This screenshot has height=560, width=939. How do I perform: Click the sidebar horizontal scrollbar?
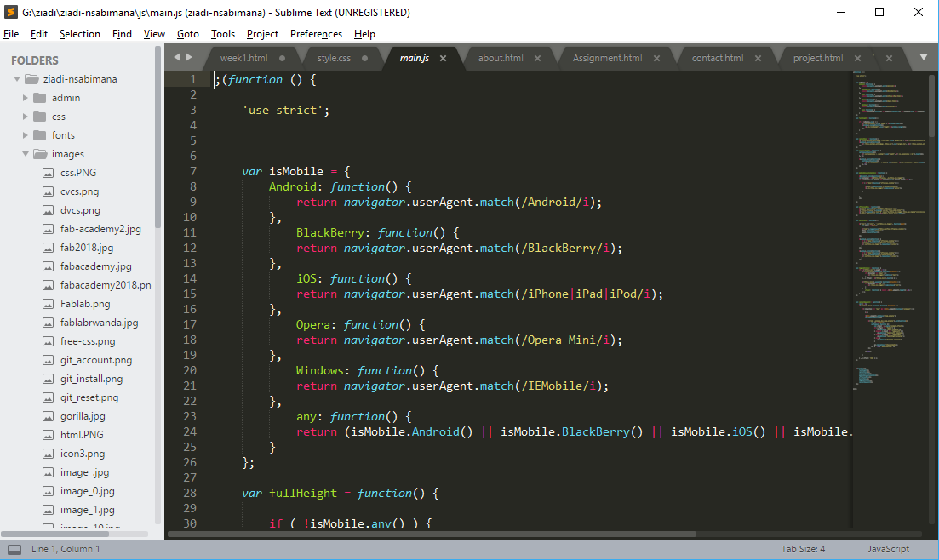55,534
